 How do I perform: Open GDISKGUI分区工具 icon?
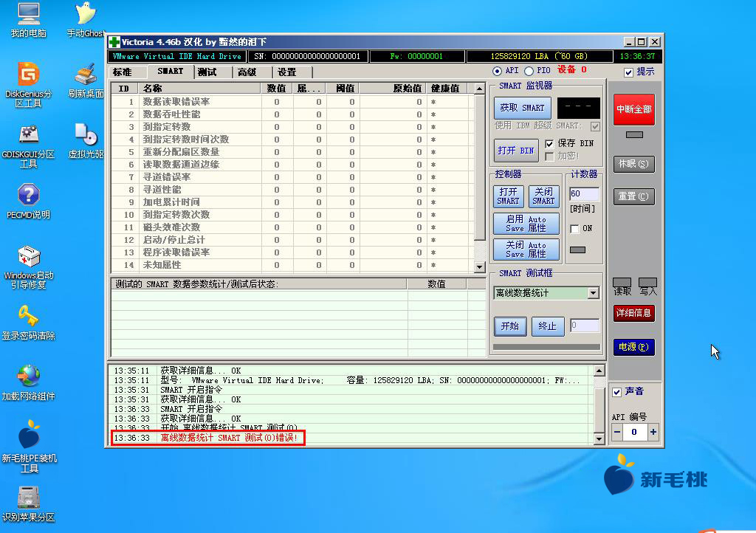click(x=29, y=146)
